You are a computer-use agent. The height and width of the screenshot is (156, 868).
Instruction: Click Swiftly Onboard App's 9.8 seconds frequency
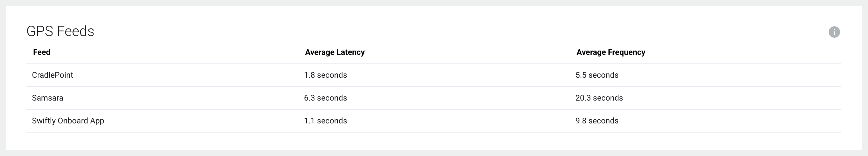[x=597, y=121]
